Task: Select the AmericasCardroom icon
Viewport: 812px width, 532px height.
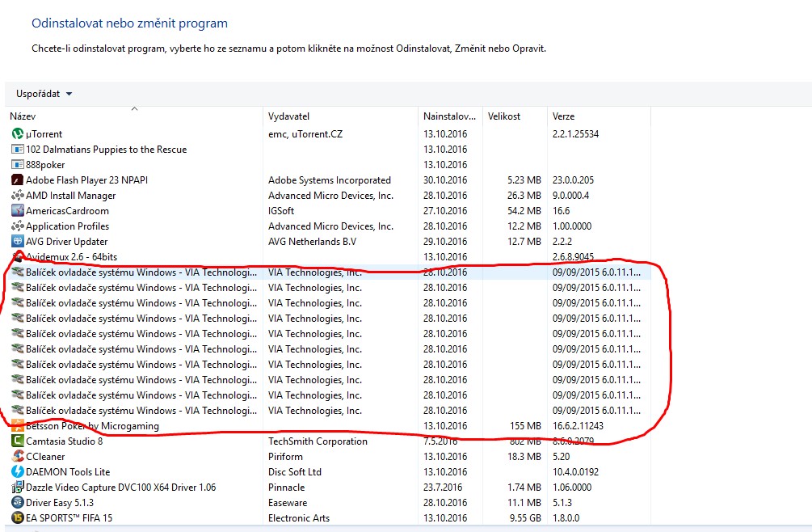Action: pos(18,211)
